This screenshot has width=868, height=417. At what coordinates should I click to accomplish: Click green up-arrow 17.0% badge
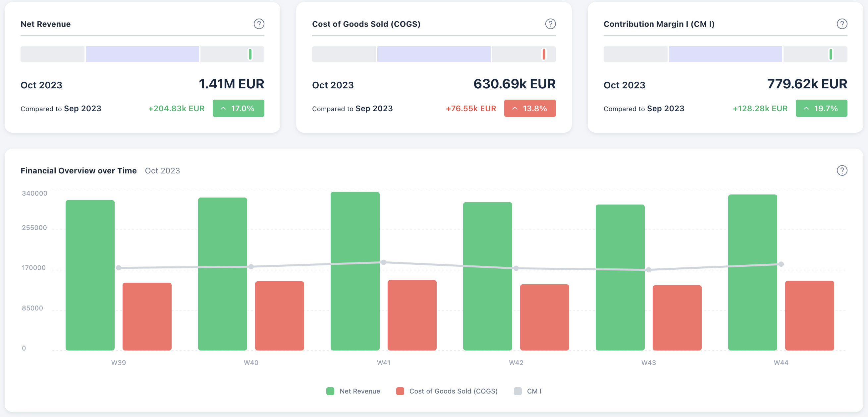[x=238, y=108]
